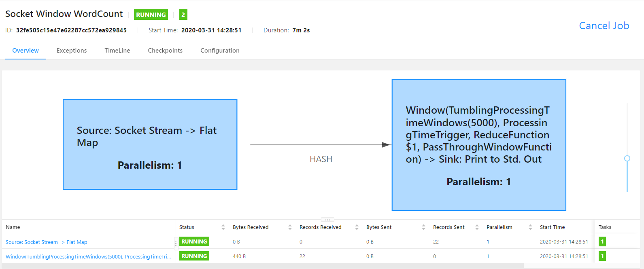Click the green task count badge beside RUNNING

pyautogui.click(x=183, y=15)
